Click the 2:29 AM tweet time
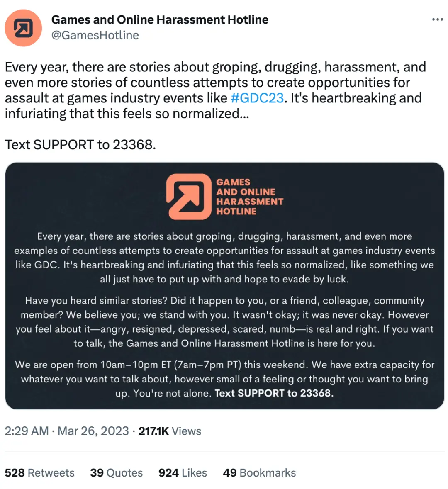 pyautogui.click(x=27, y=431)
